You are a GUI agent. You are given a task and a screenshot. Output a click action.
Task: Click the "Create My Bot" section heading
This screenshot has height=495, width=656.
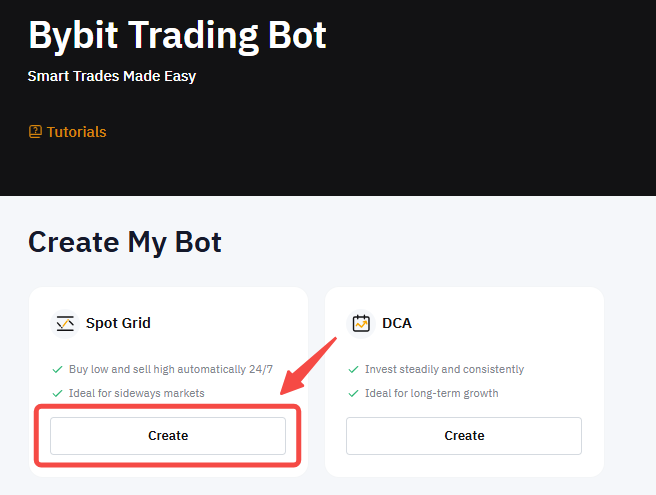(x=125, y=241)
